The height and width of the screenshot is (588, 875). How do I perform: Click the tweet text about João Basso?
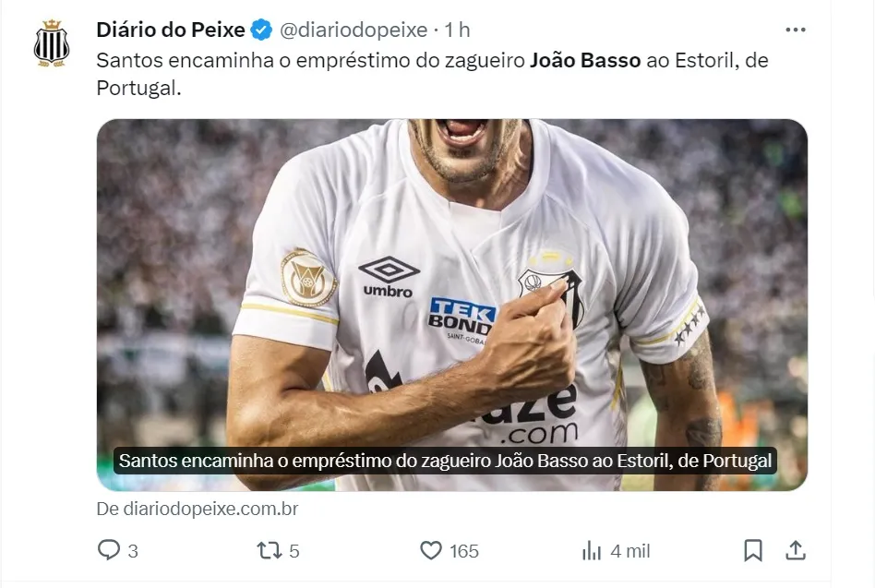click(433, 74)
